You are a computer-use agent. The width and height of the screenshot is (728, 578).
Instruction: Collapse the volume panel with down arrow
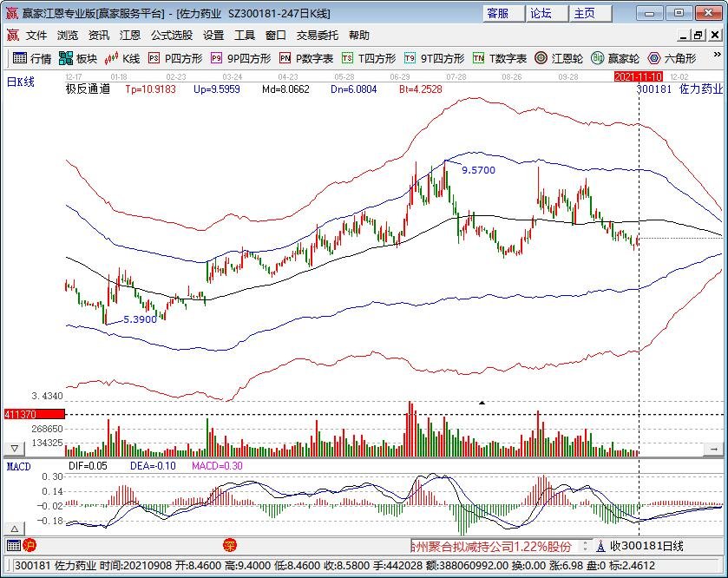coord(14,449)
